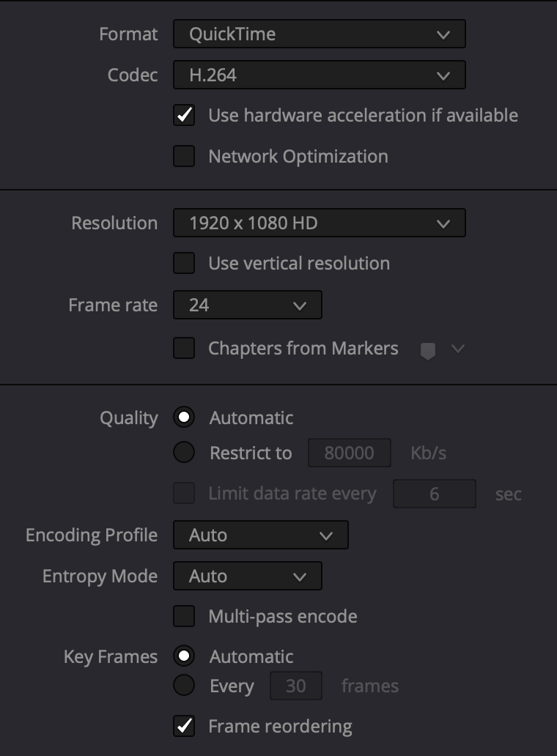The image size is (557, 756).
Task: Select the Restrict to quality radio button
Action: click(184, 453)
